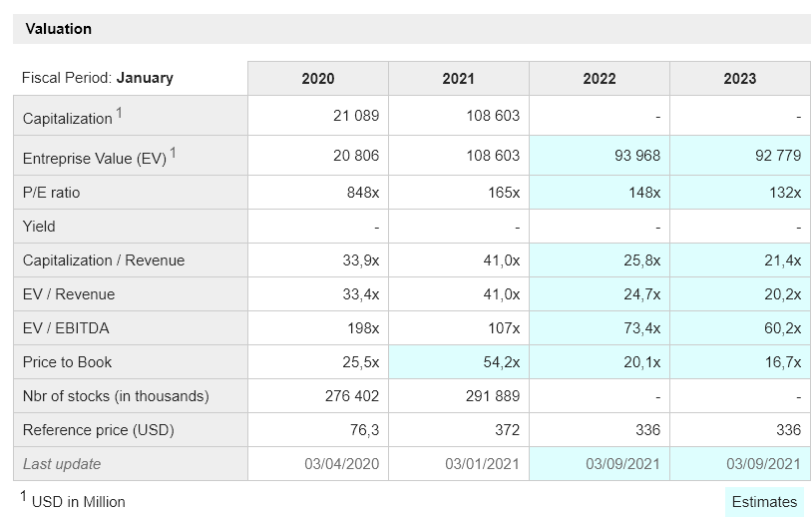Click the 2022 estimates column header
Viewport: 812px width, 517px height.
(x=599, y=79)
